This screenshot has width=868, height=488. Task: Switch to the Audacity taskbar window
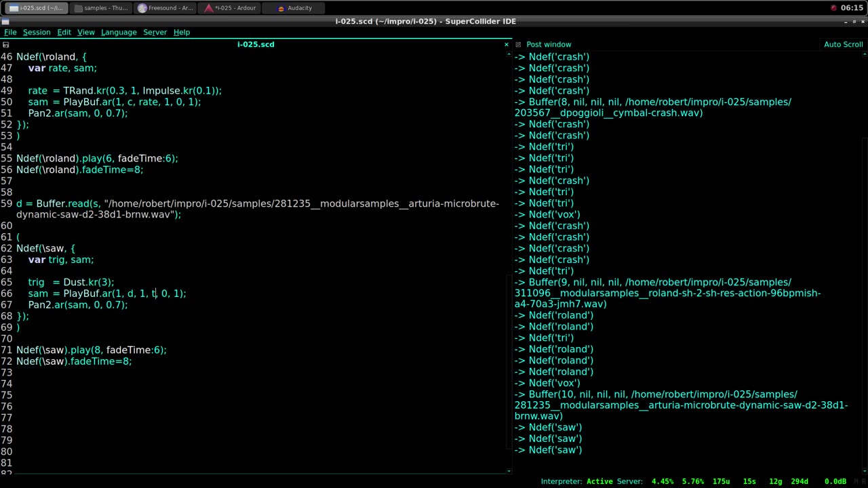click(294, 8)
